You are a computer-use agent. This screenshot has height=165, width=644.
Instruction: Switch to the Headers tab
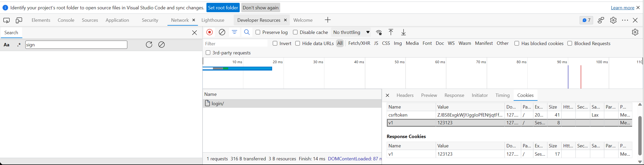[x=405, y=95]
